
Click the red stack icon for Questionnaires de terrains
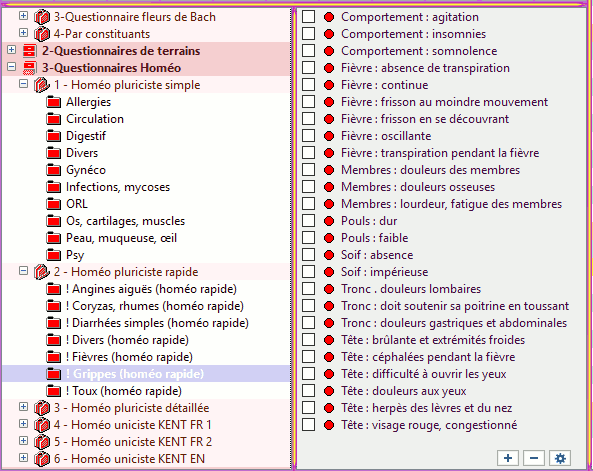29,51
